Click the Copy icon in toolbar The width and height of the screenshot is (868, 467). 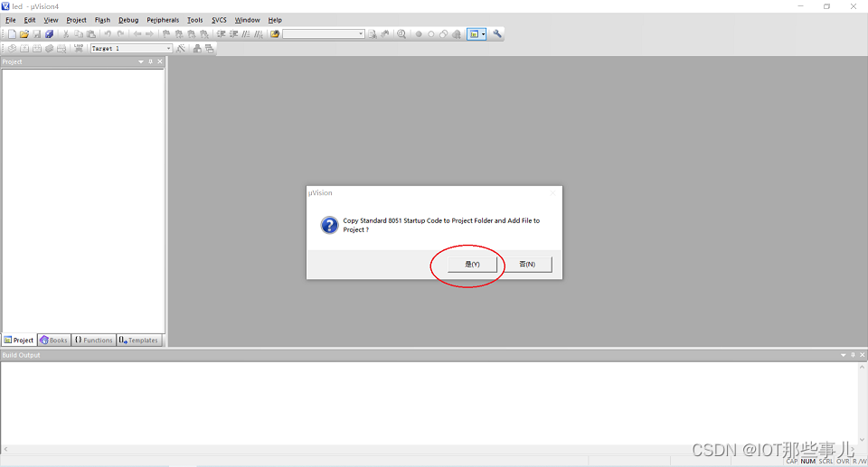pos(78,33)
